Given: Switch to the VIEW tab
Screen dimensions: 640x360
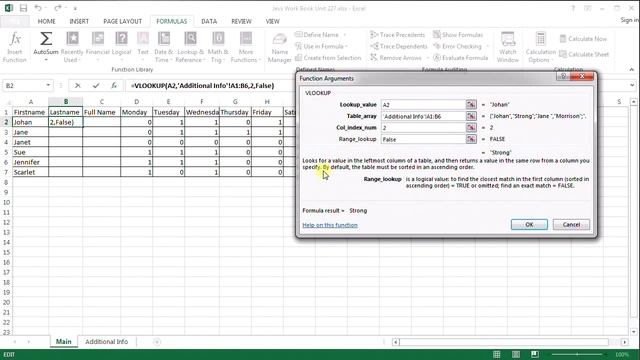Looking at the screenshot, I should 272,21.
